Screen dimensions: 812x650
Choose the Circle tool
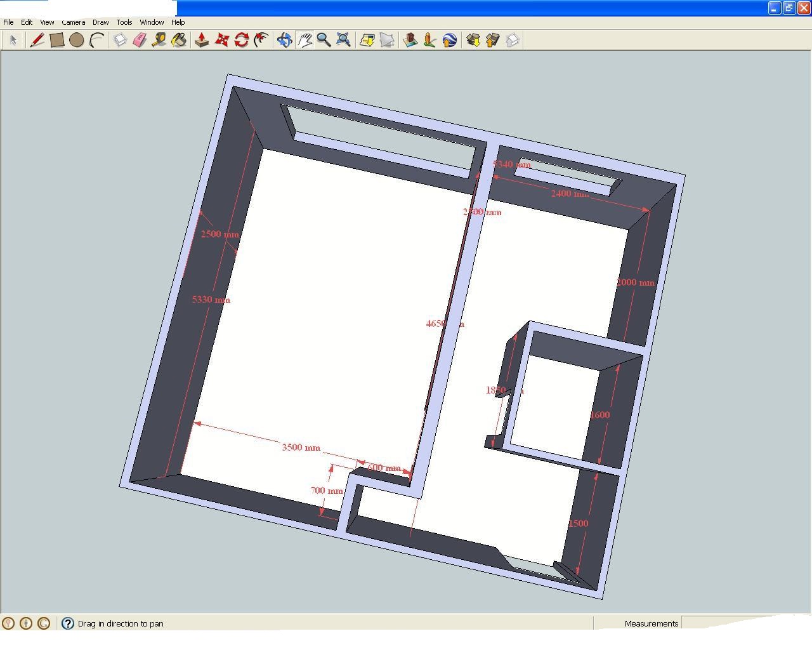click(77, 40)
